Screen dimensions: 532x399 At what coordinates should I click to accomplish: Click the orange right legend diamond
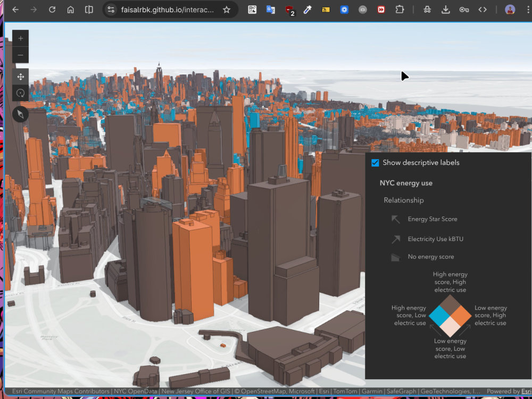point(461,315)
